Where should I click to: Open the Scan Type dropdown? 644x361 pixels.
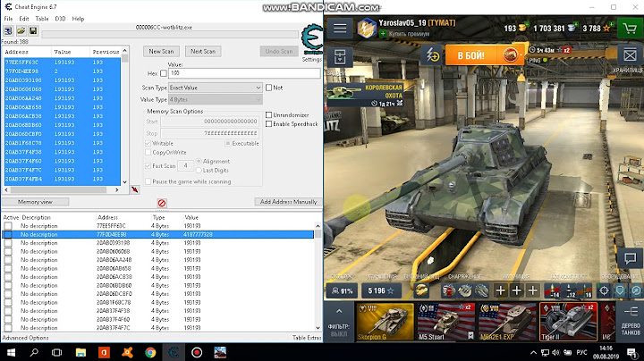click(x=216, y=88)
